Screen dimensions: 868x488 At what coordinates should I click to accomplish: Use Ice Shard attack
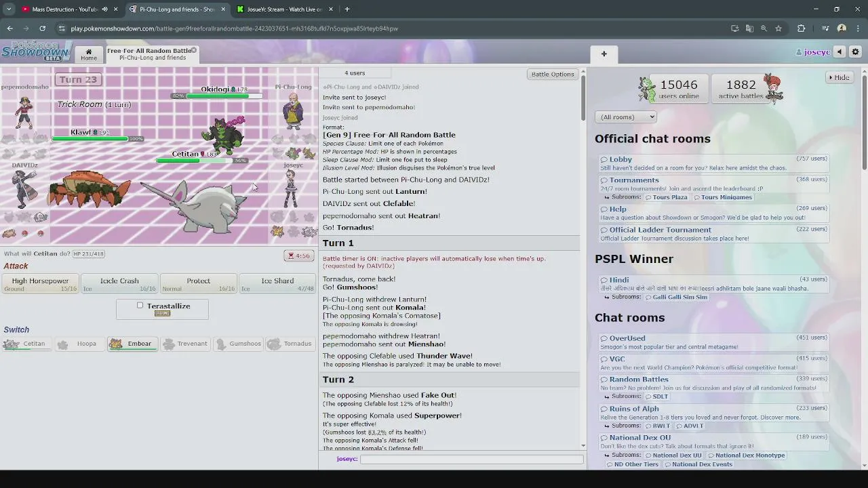click(277, 284)
